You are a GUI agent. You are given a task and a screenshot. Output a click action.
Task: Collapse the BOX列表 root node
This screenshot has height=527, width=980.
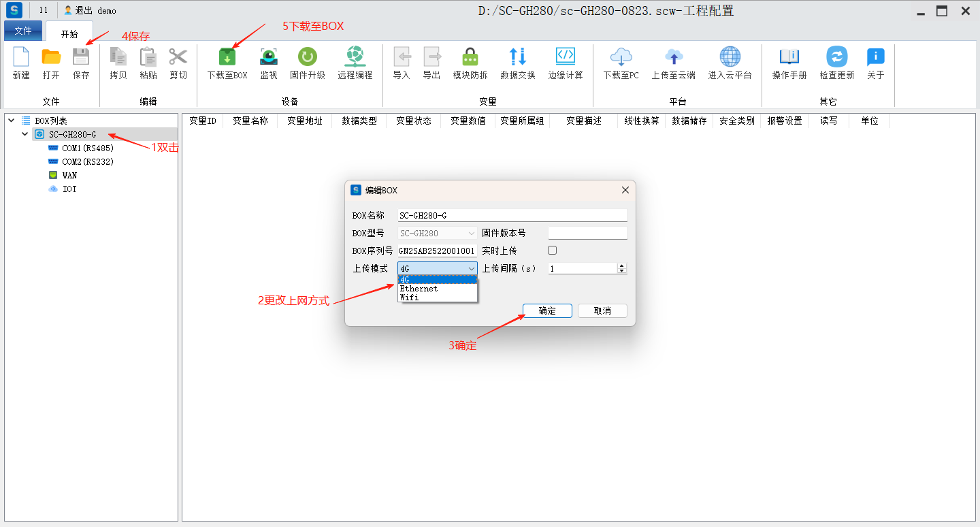pyautogui.click(x=12, y=121)
